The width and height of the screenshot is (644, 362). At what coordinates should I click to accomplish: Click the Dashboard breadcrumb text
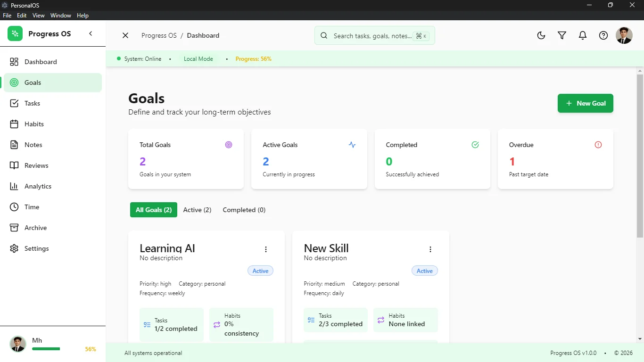[203, 35]
